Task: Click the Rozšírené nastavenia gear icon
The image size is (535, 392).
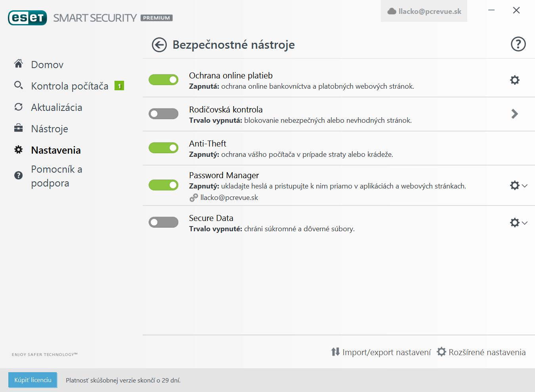Action: point(441,352)
